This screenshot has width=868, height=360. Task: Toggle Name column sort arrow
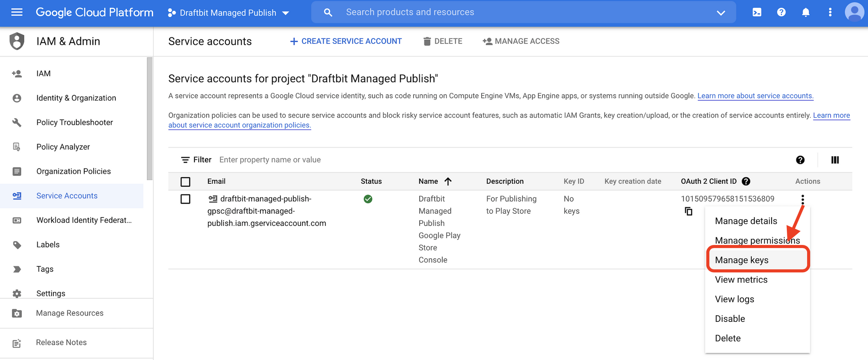448,182
